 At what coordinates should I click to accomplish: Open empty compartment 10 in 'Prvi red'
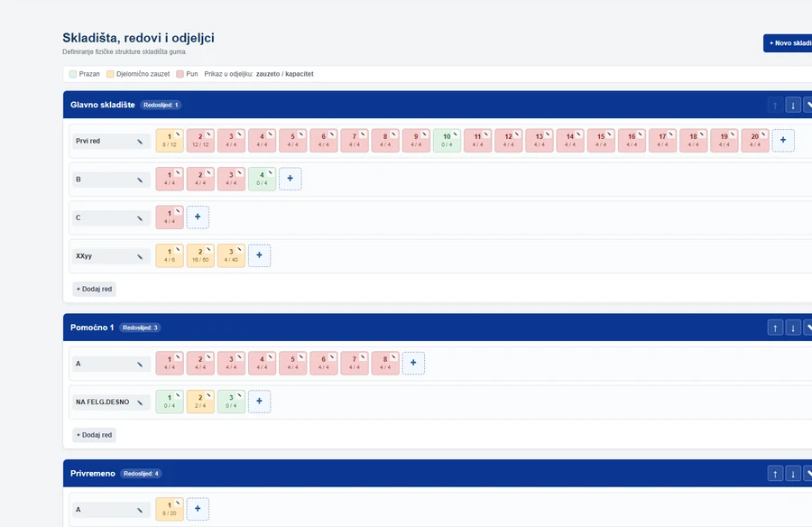[x=447, y=141]
